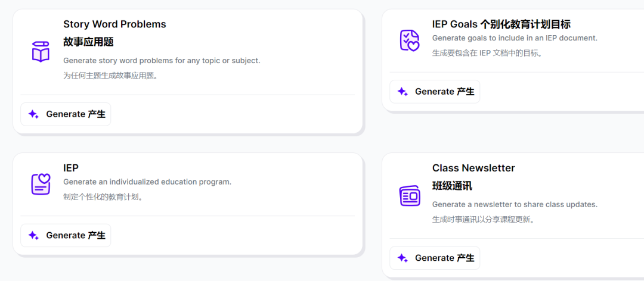
Task: Click the 故事应用题 heading
Action: pos(88,42)
